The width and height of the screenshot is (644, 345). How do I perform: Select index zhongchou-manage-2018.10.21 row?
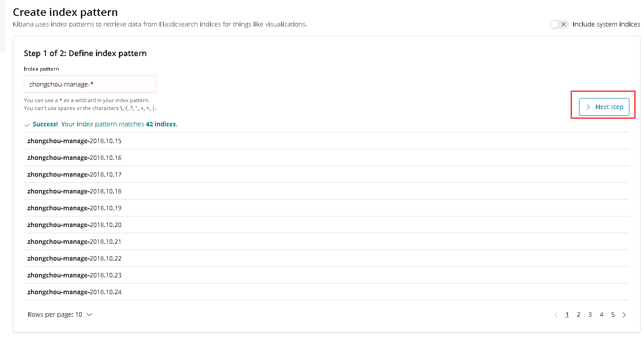tap(327, 242)
